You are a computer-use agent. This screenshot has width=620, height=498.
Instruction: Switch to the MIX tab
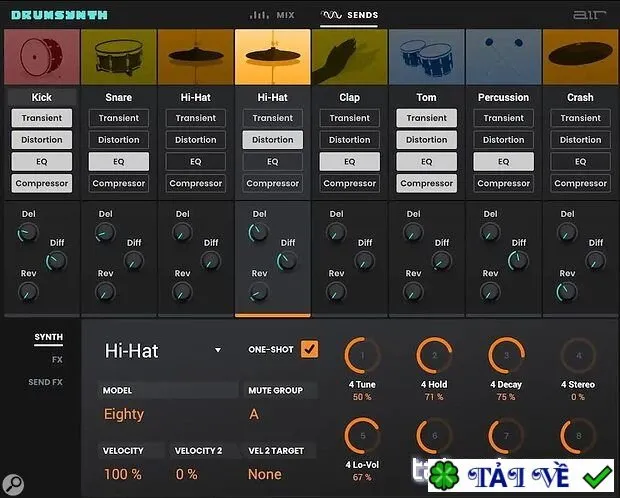point(272,15)
